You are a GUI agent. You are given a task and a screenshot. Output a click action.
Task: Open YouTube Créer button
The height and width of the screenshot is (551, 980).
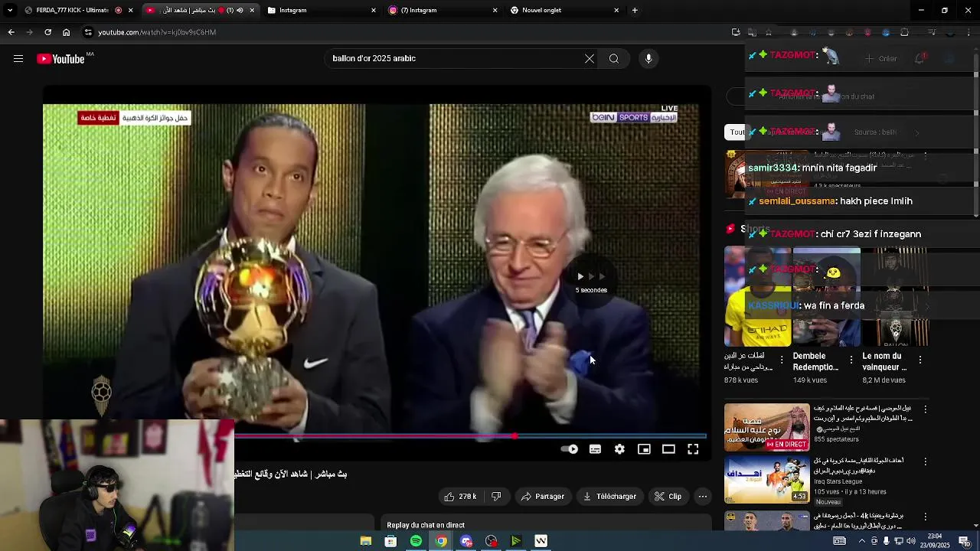880,59
